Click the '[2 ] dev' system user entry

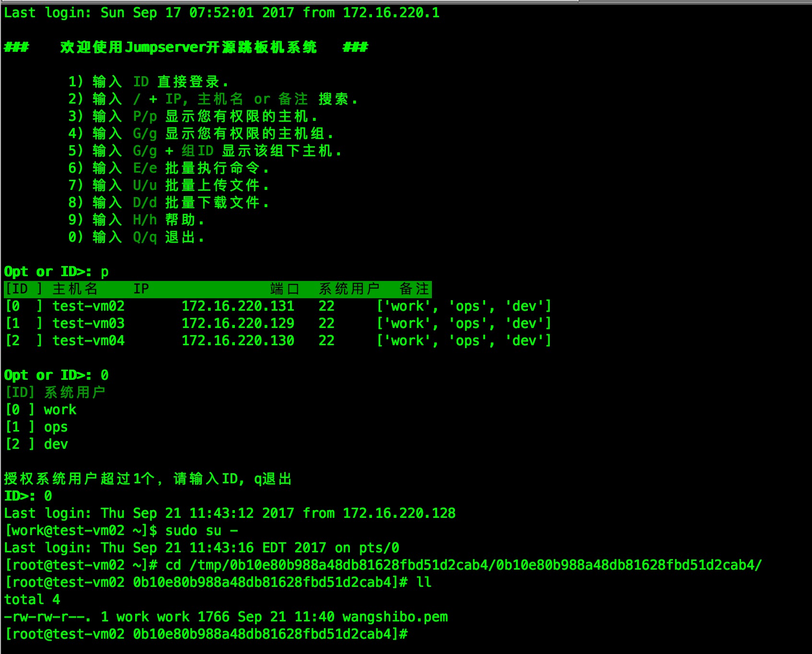click(37, 444)
